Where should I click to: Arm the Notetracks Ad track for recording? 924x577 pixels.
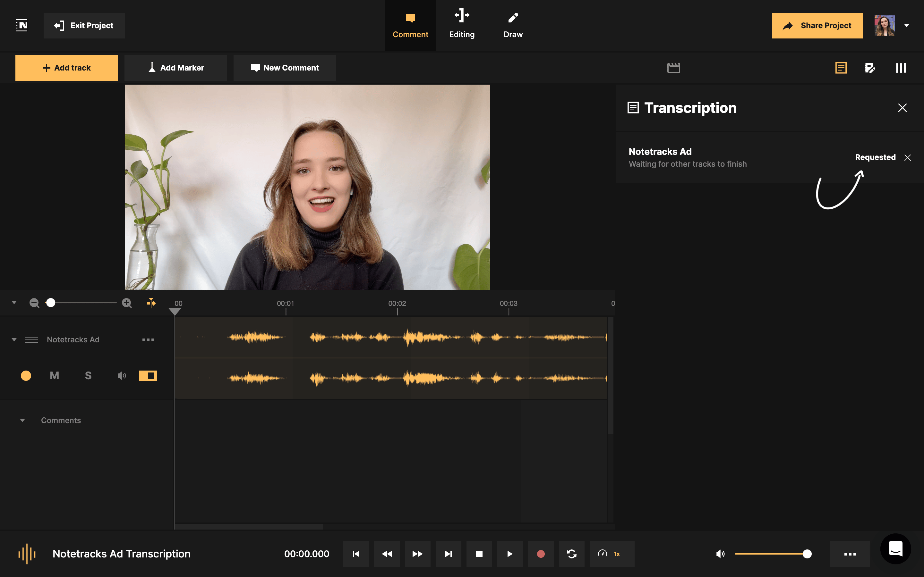26,375
